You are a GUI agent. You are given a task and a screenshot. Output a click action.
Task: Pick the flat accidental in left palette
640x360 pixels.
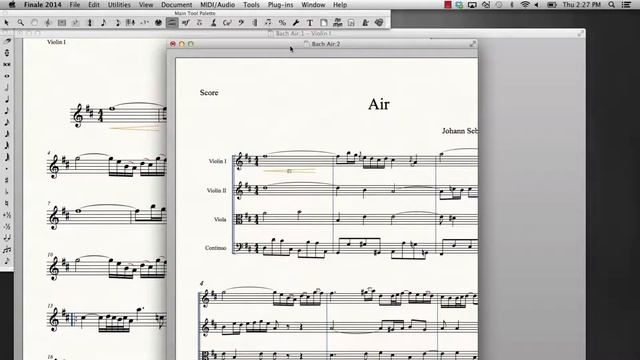click(7, 191)
